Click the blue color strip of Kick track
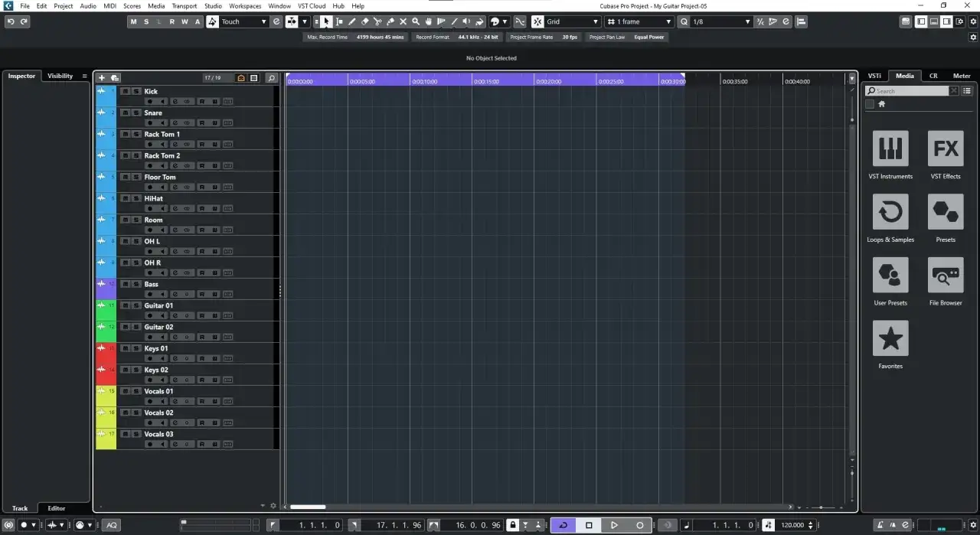Screen dimensions: 980x535 coord(106,96)
